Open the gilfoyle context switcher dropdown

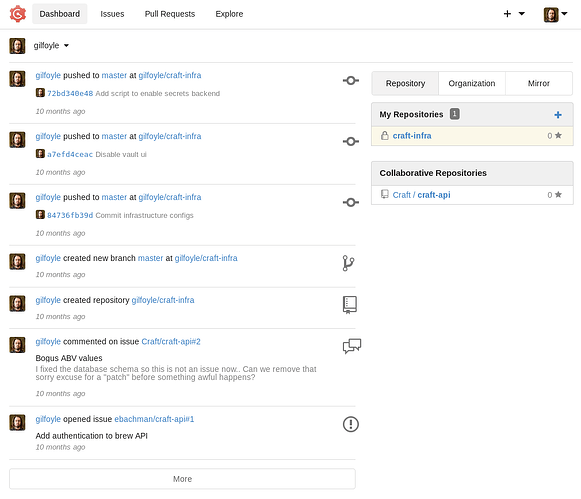tap(51, 46)
